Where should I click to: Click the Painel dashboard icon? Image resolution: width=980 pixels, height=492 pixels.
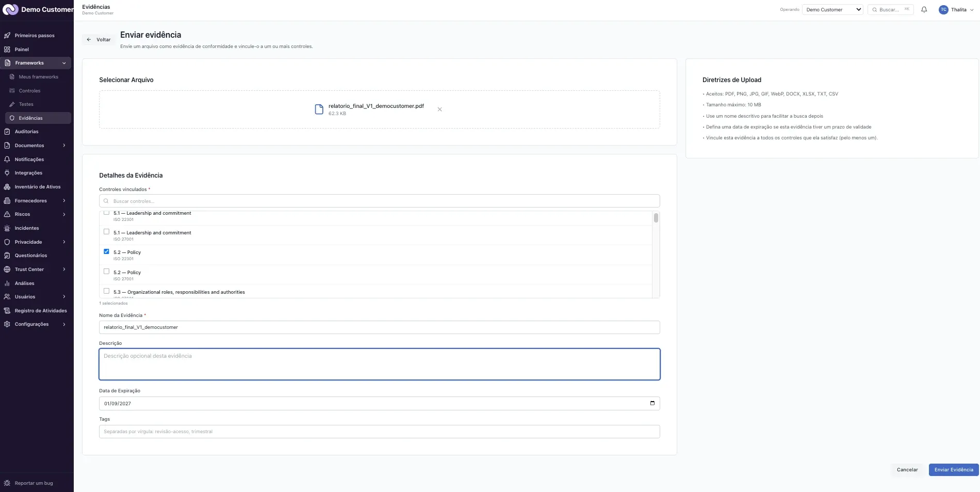(7, 50)
